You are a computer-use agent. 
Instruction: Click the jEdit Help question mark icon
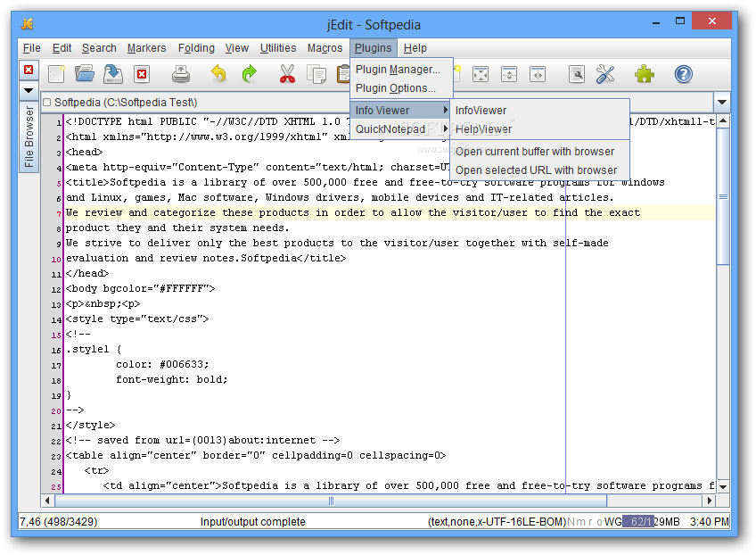pyautogui.click(x=683, y=74)
